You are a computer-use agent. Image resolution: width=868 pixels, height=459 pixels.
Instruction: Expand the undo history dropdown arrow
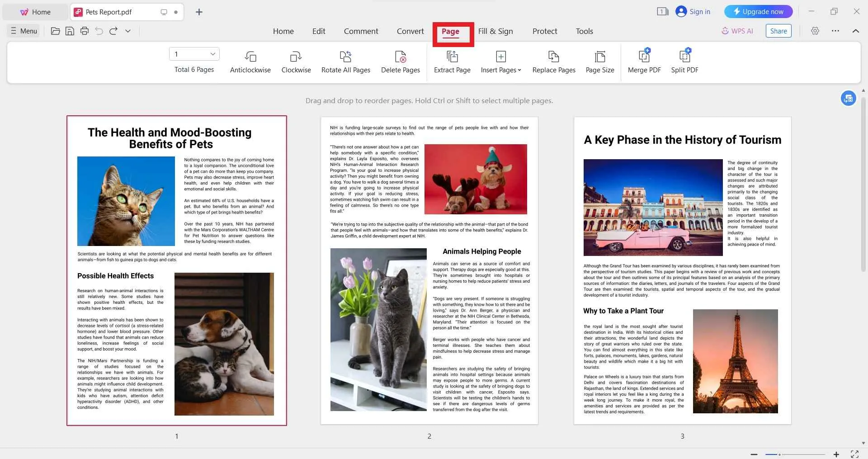(x=127, y=31)
